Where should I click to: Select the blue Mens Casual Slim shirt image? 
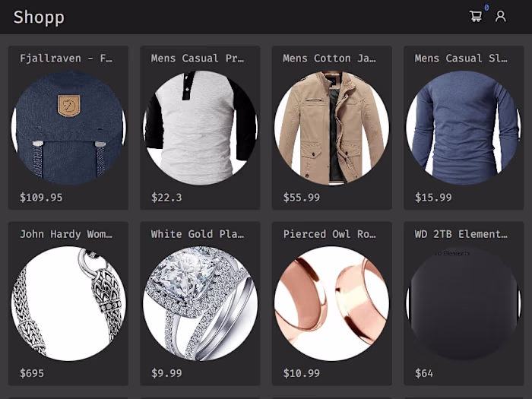coord(464,128)
